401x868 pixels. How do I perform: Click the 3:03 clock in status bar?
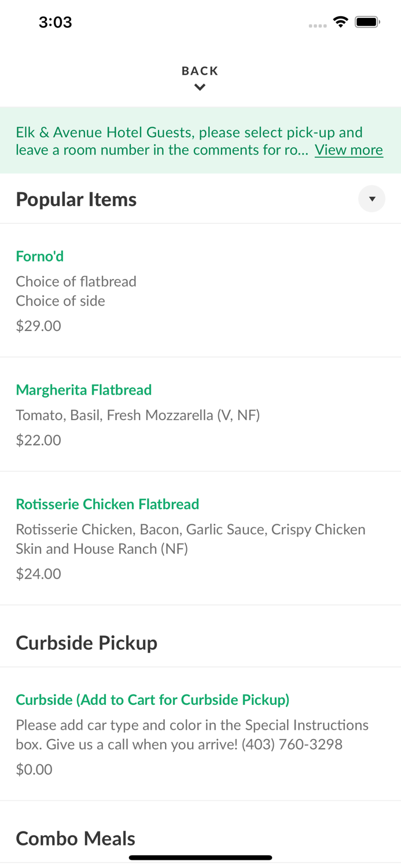tap(55, 22)
